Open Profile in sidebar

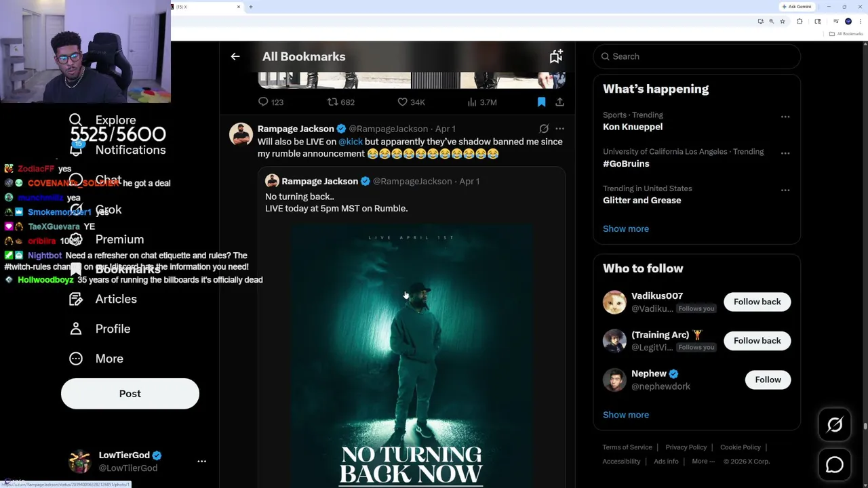[100, 329]
